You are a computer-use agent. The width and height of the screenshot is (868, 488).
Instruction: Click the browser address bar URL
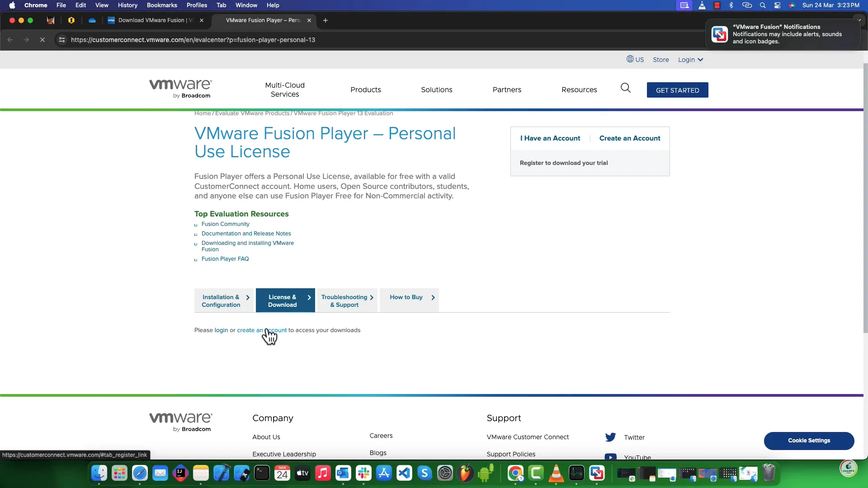(x=193, y=40)
